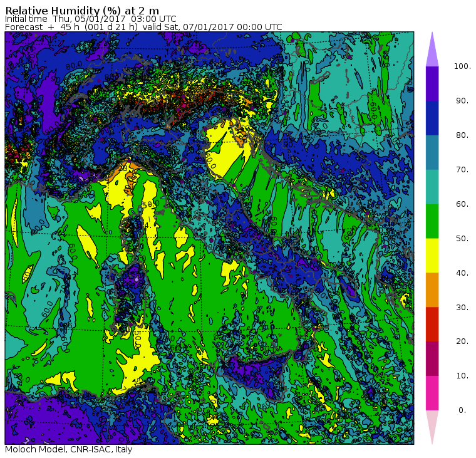This screenshot has width=476, height=458.
Task: Click the pink 0–10 colorbar segment
Action: click(432, 393)
